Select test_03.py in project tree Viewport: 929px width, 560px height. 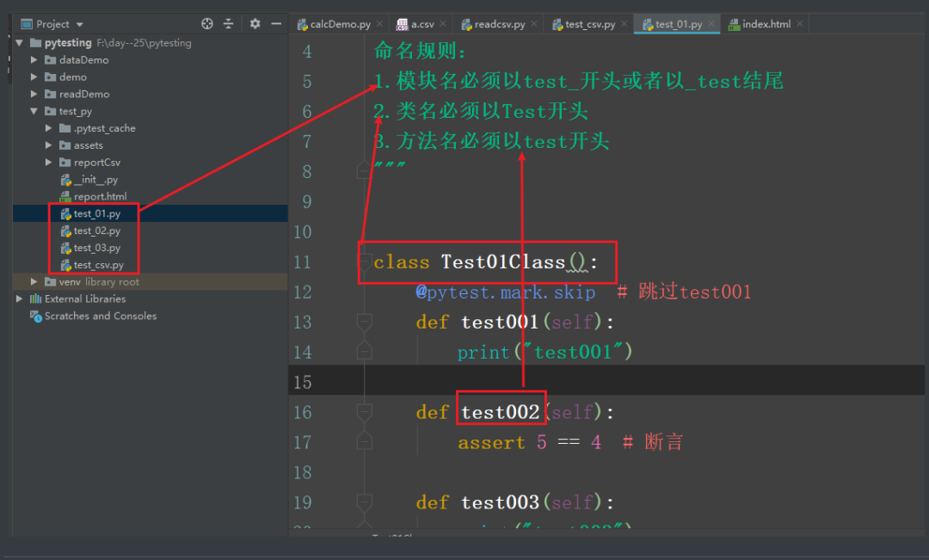click(x=97, y=248)
